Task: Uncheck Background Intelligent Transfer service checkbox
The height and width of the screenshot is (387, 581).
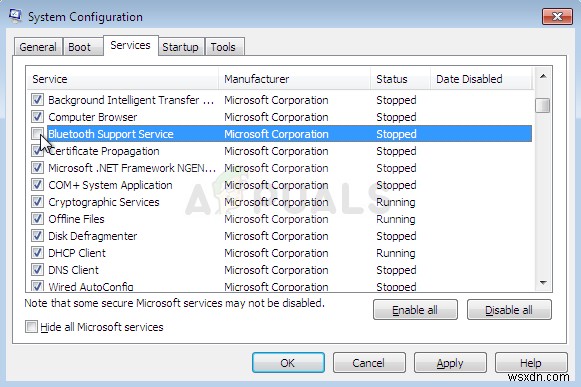Action: (x=37, y=100)
